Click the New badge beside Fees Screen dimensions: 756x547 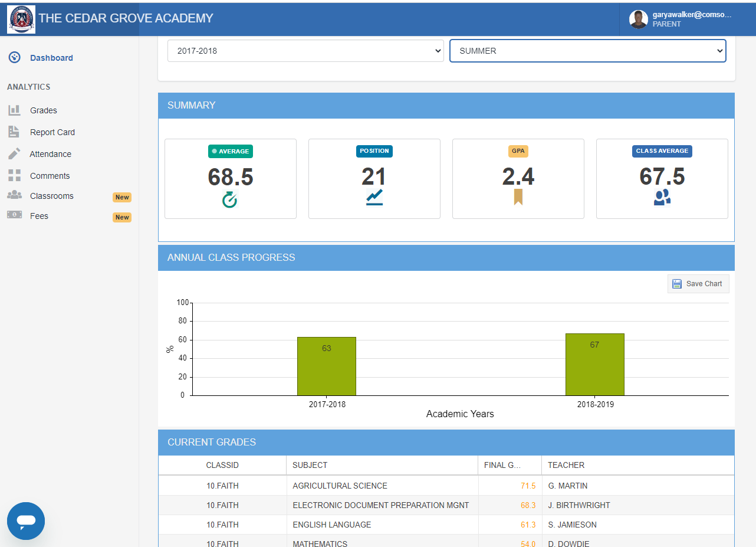pos(122,217)
